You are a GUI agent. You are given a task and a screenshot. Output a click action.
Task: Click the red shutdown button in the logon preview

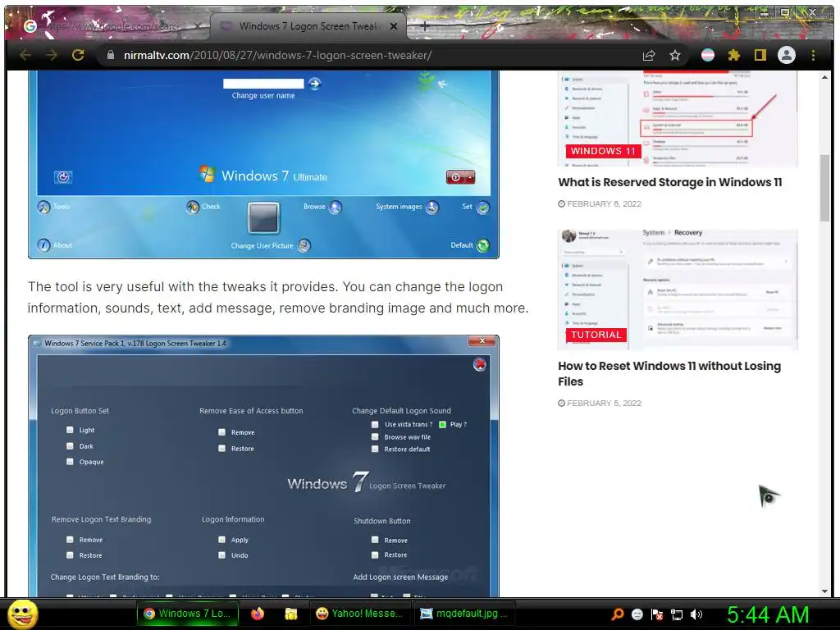(x=460, y=177)
